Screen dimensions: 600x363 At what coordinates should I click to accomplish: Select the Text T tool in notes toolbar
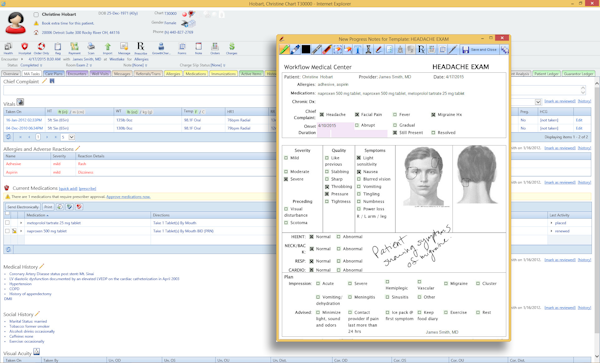(x=358, y=49)
